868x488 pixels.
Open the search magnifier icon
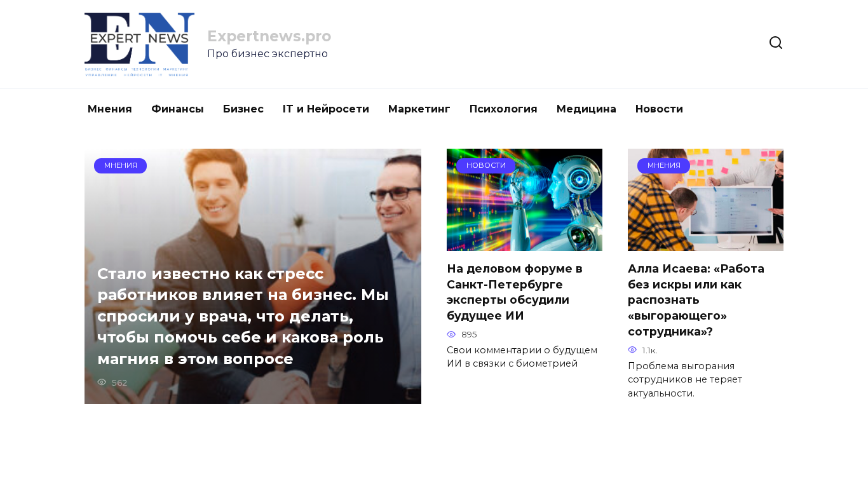tap(775, 43)
